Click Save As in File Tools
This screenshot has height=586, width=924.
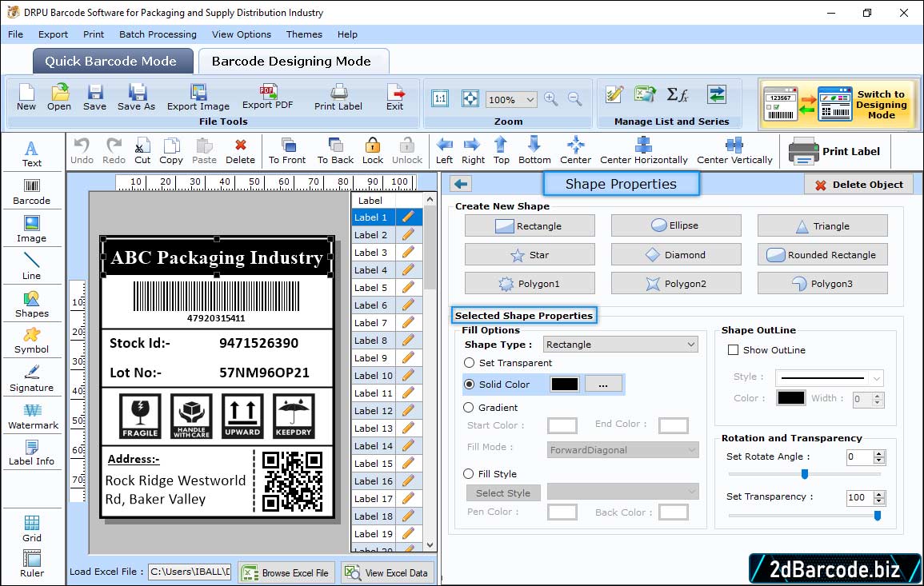(137, 98)
